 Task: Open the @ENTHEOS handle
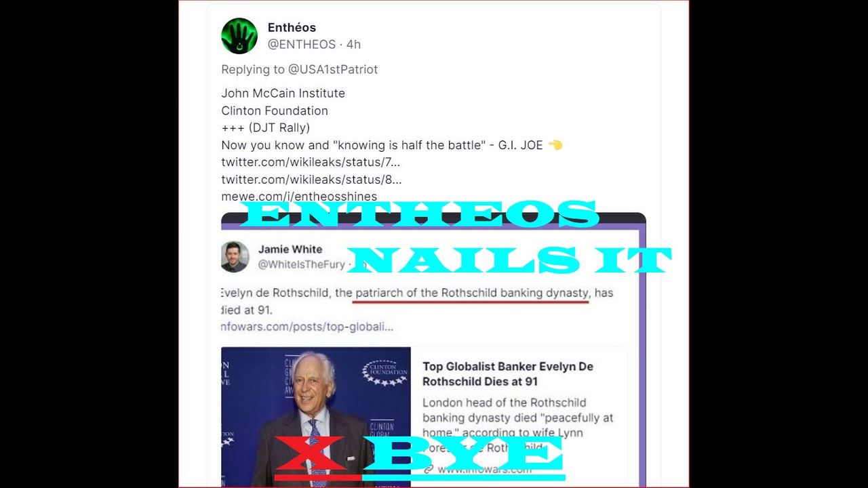[x=302, y=45]
